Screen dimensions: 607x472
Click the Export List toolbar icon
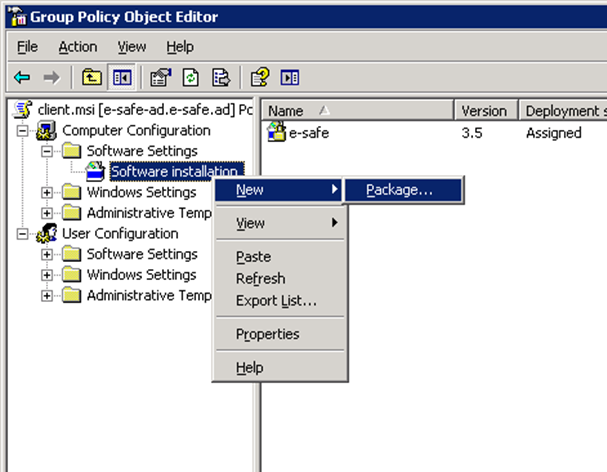221,77
